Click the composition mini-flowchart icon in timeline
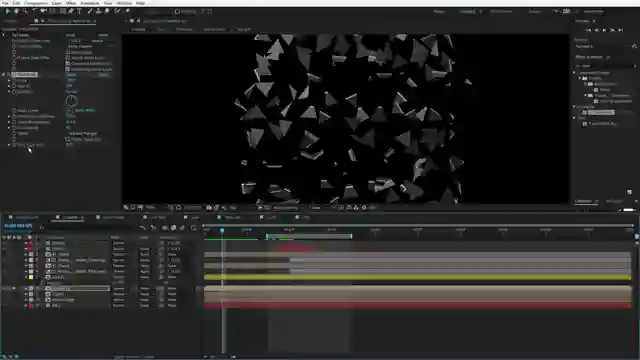 [142, 228]
